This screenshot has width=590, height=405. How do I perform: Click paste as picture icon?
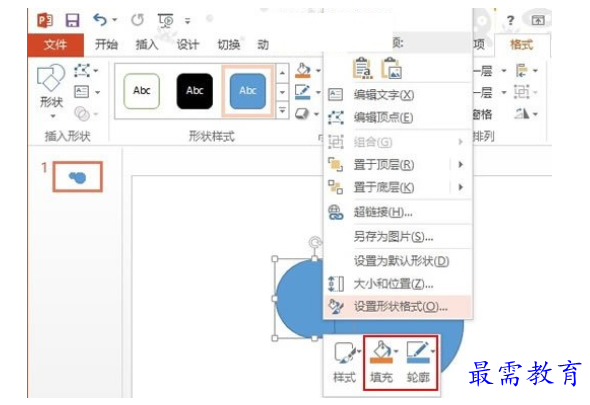[392, 68]
